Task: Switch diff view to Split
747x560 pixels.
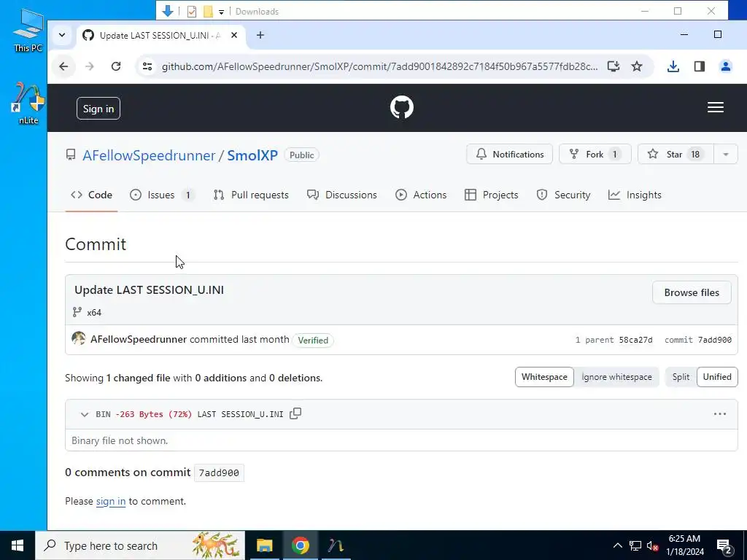Action: [x=681, y=377]
